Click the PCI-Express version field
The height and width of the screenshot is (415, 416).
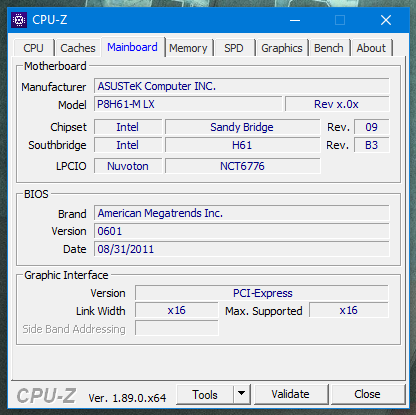pyautogui.click(x=262, y=293)
